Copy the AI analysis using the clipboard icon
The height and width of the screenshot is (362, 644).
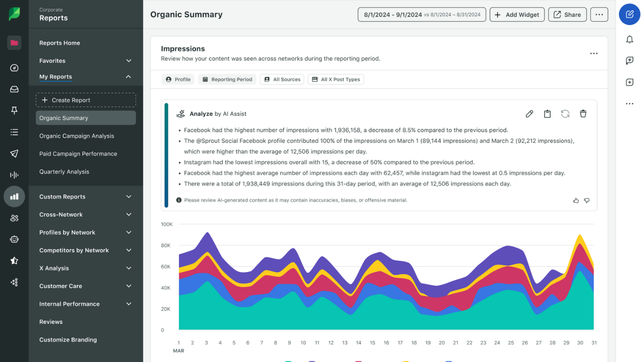point(547,114)
